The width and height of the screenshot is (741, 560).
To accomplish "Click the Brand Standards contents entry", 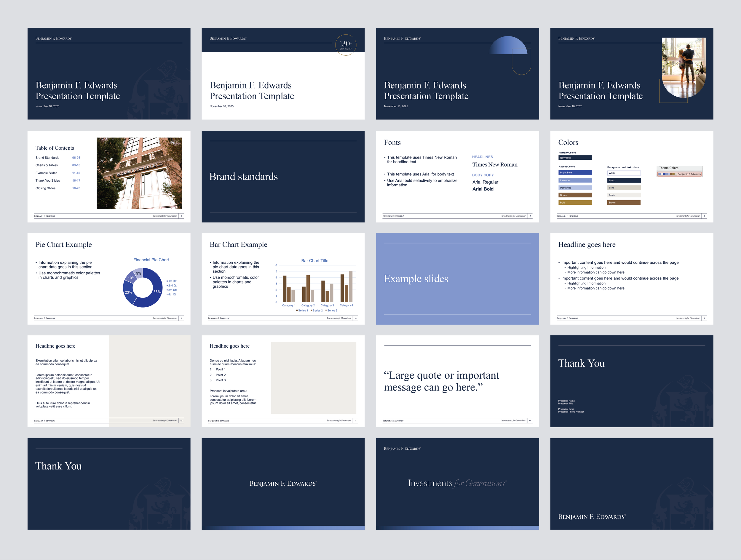I will click(x=47, y=158).
